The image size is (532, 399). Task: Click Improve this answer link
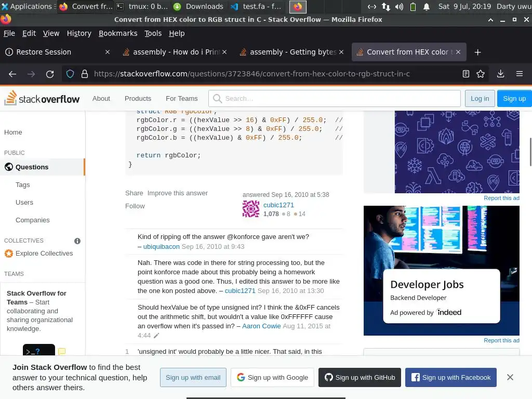pyautogui.click(x=178, y=193)
